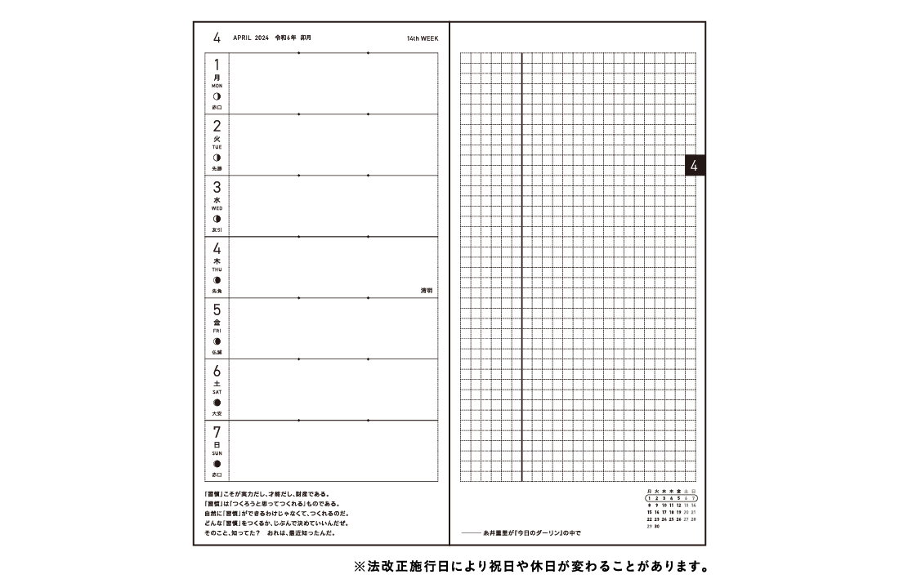Select the Monday 1 entry area

(333, 84)
